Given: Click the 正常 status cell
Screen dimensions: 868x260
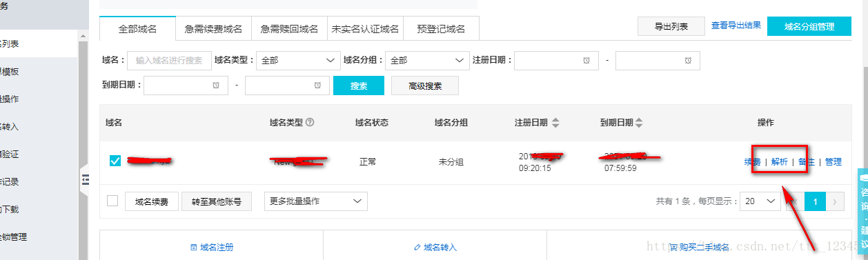Looking at the screenshot, I should coord(368,161).
